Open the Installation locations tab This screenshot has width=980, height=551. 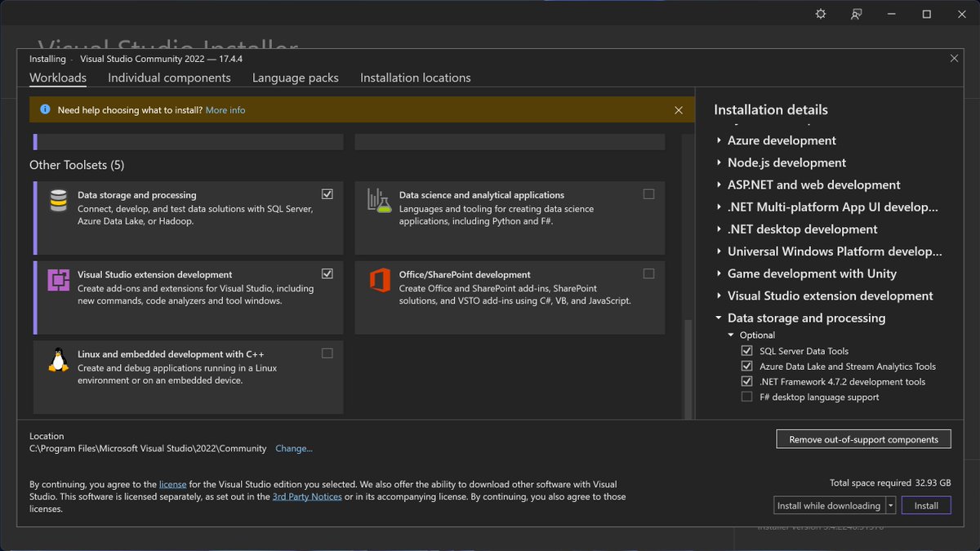(x=416, y=78)
